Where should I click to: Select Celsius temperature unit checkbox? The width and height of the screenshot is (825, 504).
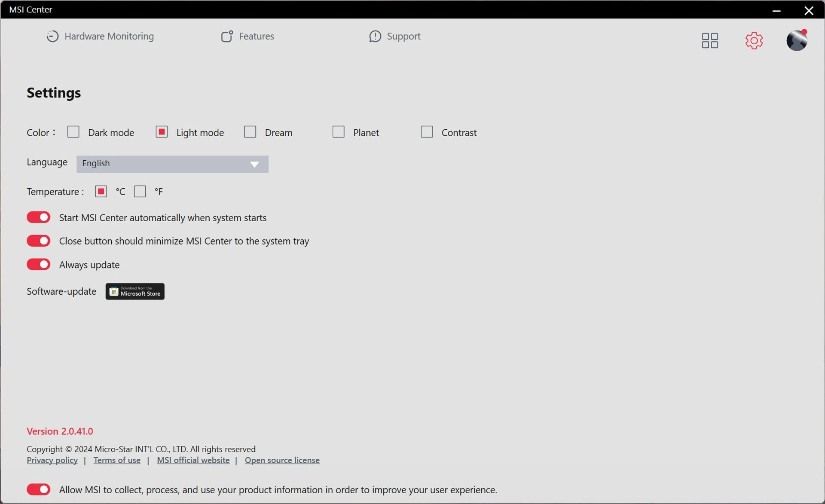coord(101,191)
